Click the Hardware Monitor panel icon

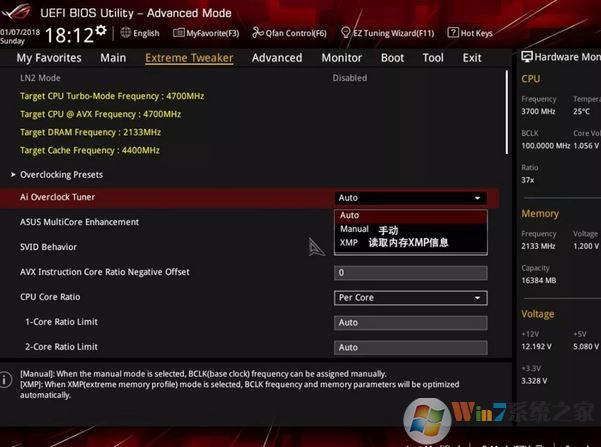(528, 57)
